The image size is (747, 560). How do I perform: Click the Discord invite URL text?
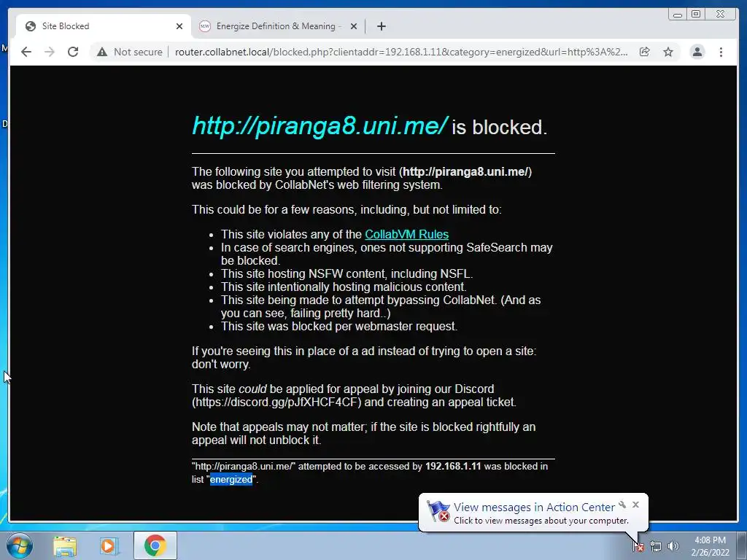(276, 402)
